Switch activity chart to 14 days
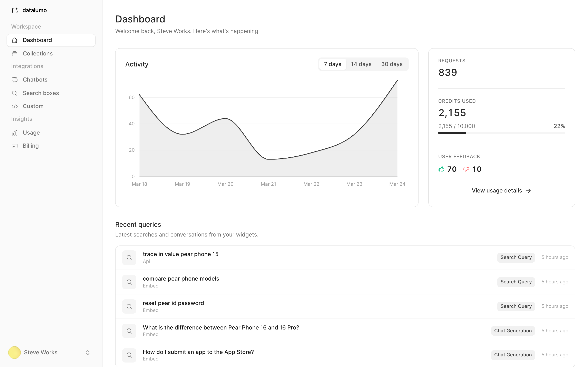Screen dimensions: 588x367 (361, 64)
